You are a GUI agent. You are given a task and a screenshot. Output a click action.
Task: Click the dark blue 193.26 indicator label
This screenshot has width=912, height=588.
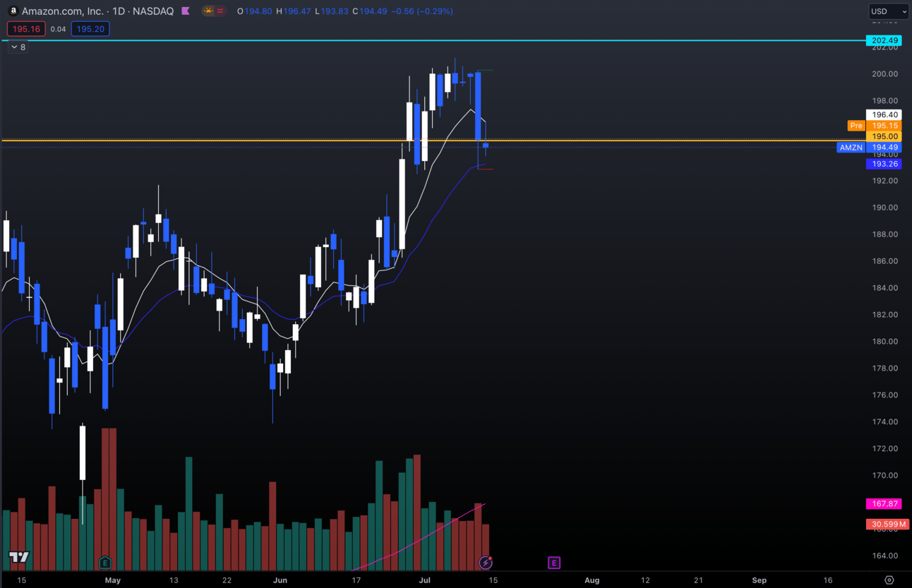point(884,164)
